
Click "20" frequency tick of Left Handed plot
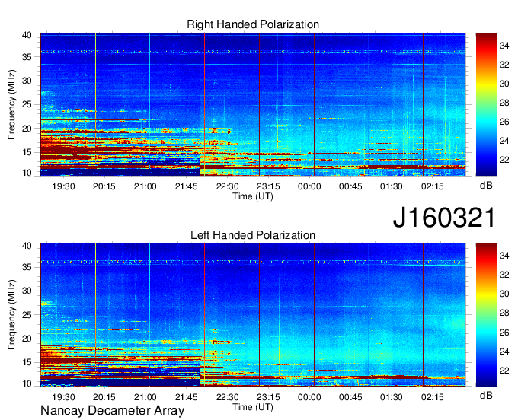(27, 339)
